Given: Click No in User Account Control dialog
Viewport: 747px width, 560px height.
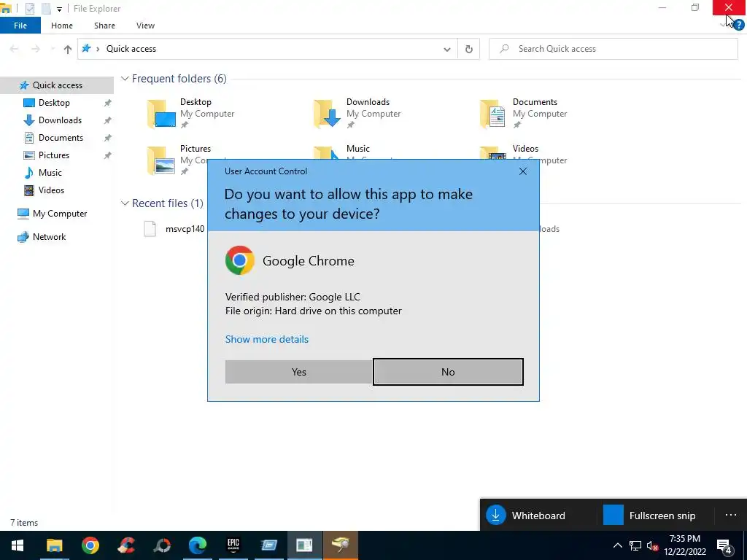Looking at the screenshot, I should point(448,372).
